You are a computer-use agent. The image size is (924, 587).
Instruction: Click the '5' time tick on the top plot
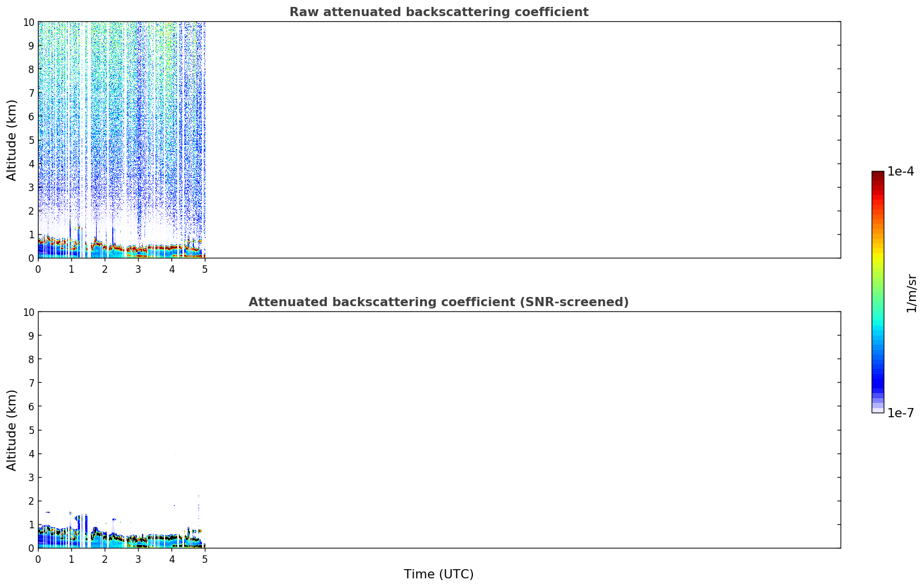(x=205, y=268)
